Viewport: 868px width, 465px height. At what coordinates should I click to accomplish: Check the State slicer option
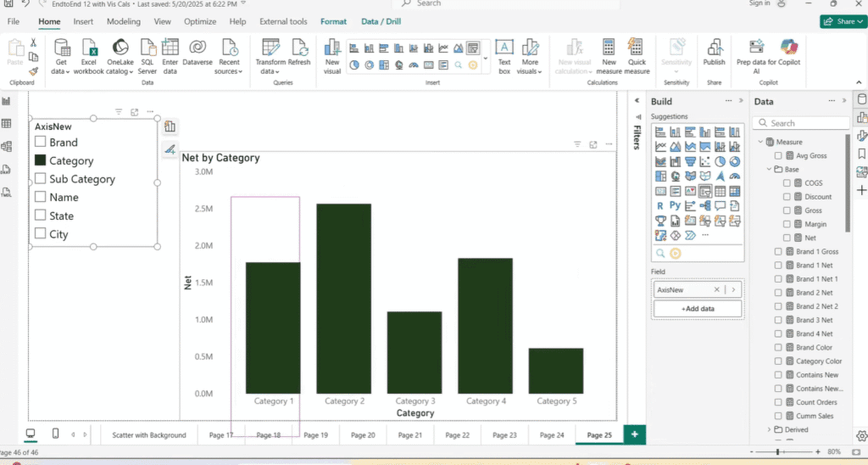click(x=40, y=216)
